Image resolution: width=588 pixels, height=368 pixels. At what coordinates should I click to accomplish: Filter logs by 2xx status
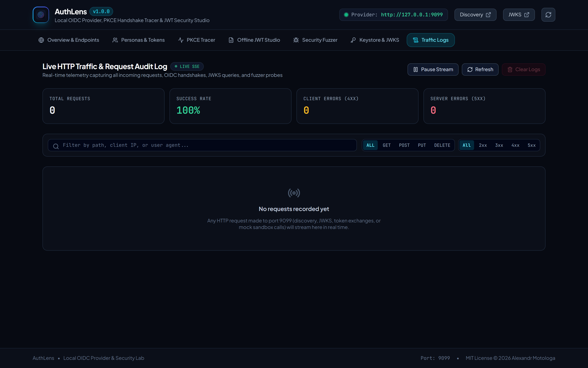[483, 145]
